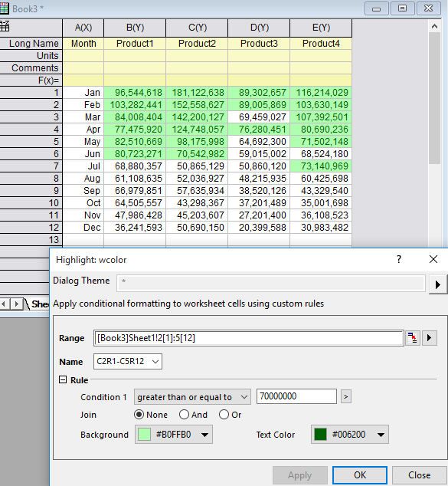Select the None join option
448x486 pixels.
[x=139, y=415]
